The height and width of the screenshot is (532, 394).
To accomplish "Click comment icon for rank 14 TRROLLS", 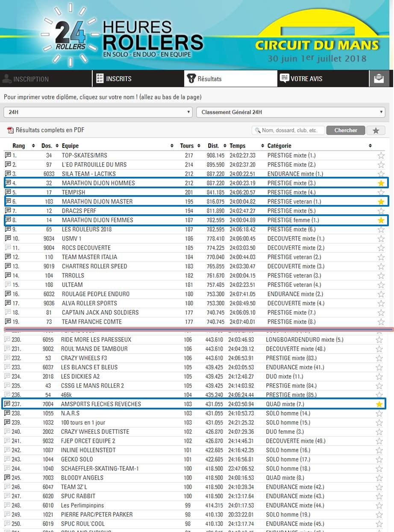I will (8, 275).
